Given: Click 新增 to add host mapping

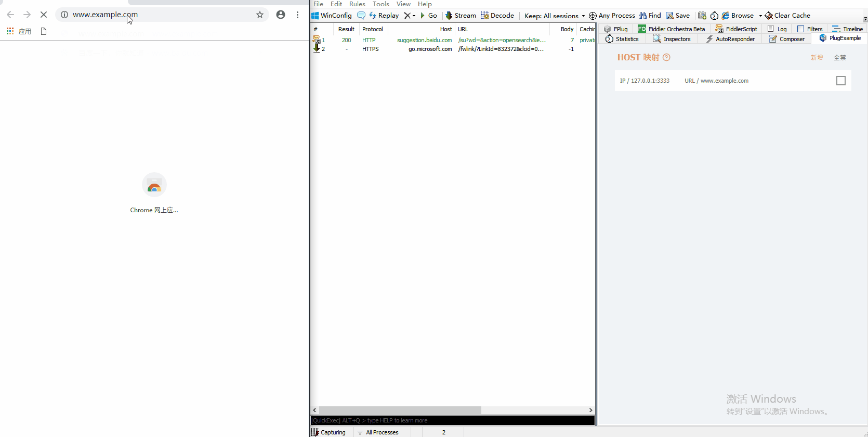Looking at the screenshot, I should click(817, 58).
